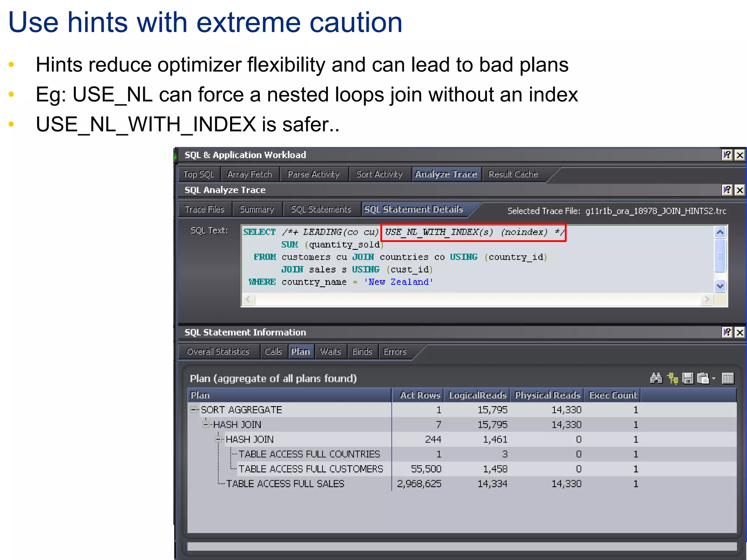Viewport: 747px width, 560px height.
Task: Close the SQL Statement Information panel
Action: [740, 332]
